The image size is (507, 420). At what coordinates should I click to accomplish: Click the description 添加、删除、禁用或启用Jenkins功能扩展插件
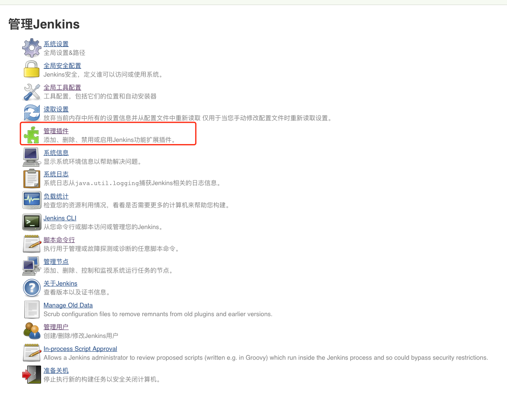[x=111, y=140]
